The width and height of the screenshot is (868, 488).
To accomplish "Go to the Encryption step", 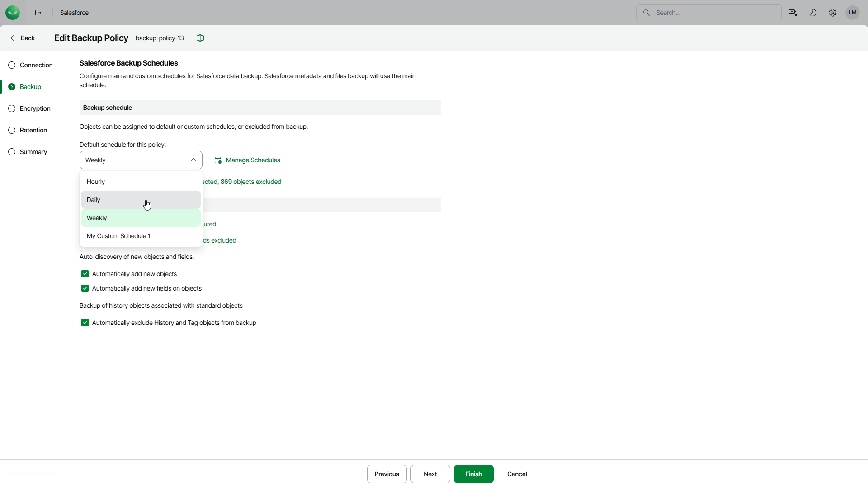I will (x=35, y=108).
